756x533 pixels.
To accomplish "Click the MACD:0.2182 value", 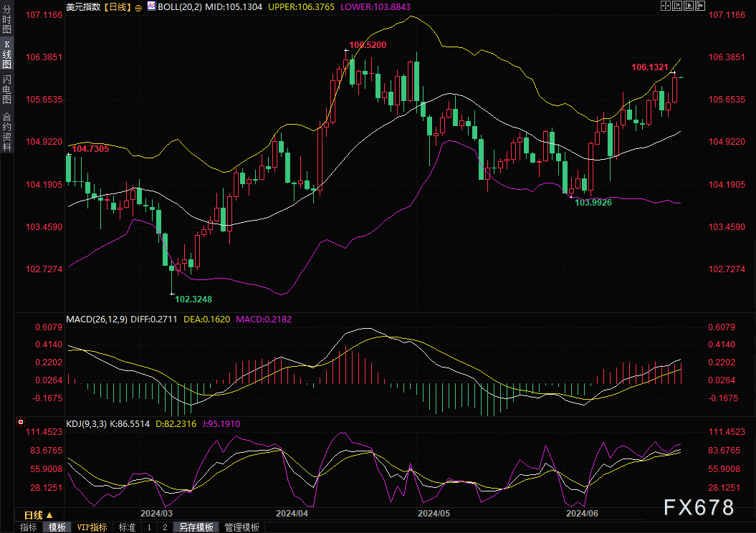I will pyautogui.click(x=264, y=319).
